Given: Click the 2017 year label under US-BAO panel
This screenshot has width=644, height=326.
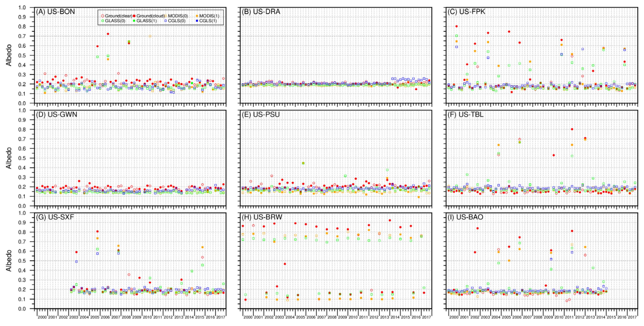Looking at the screenshot, I should tap(632, 317).
